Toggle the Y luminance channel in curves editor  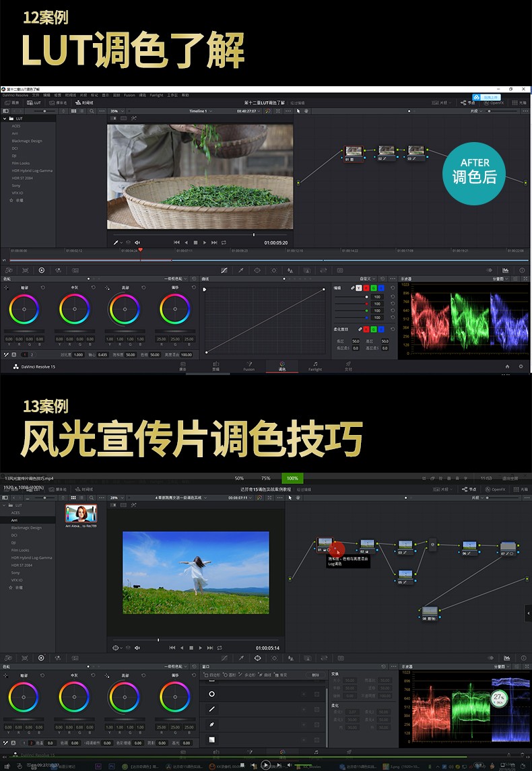tap(358, 288)
